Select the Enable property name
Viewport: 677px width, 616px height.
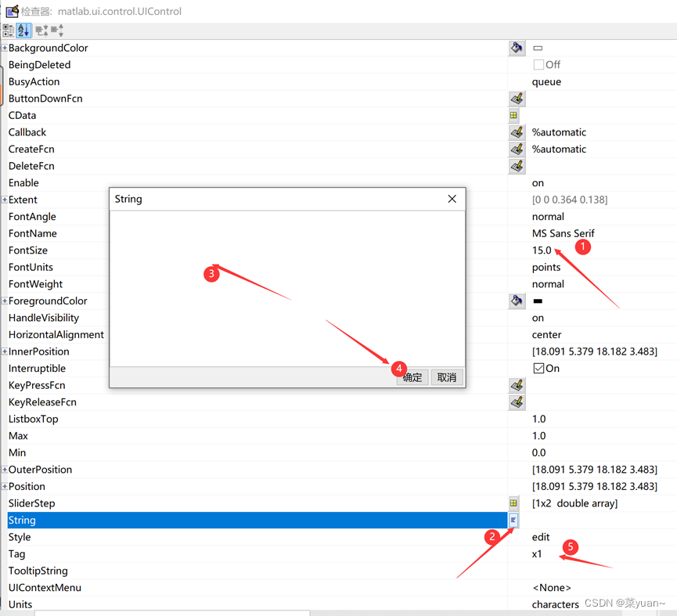[23, 182]
